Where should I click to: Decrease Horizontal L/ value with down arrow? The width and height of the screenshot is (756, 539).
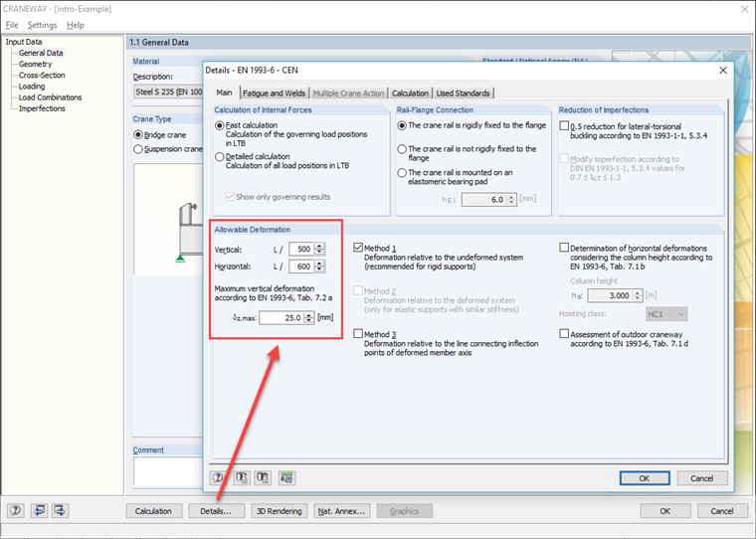click(x=319, y=269)
